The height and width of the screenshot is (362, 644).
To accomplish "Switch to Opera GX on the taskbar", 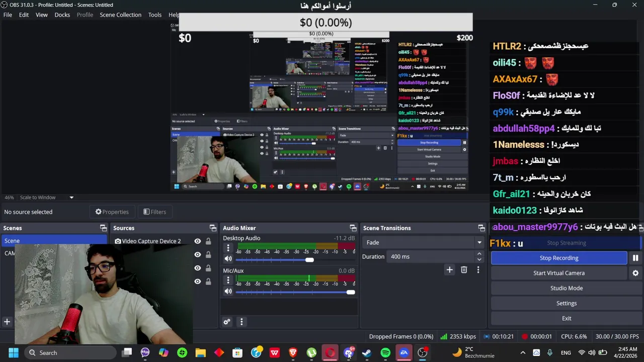I will point(330,352).
